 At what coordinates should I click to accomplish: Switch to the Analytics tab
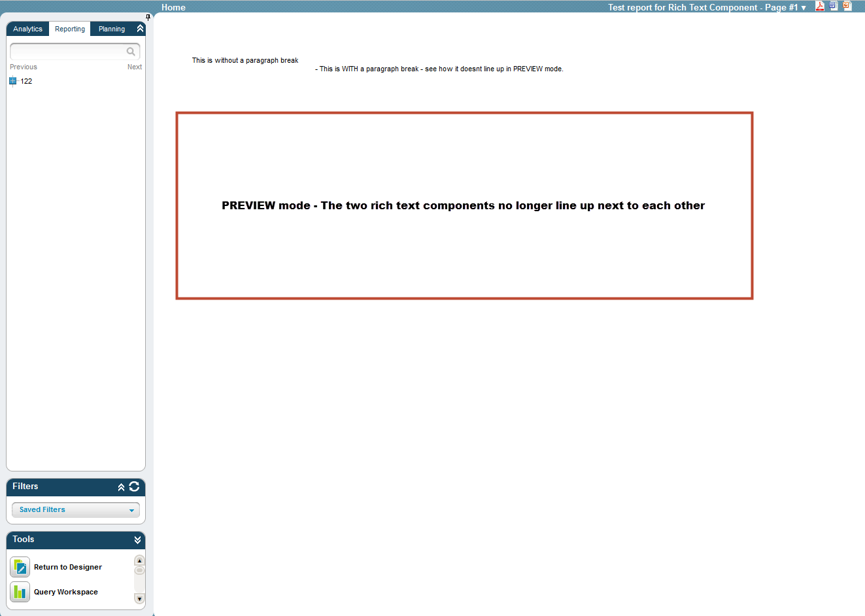click(x=27, y=29)
